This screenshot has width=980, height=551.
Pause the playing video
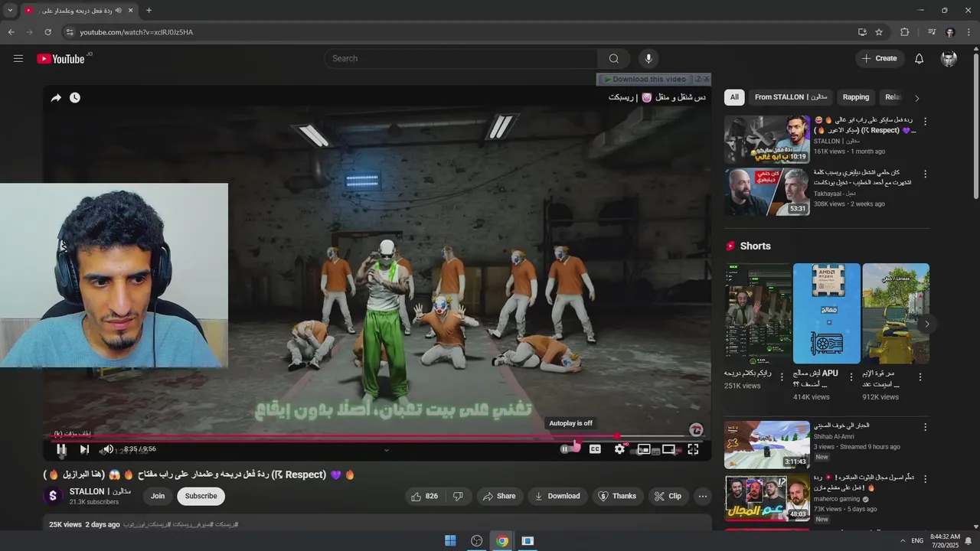click(x=62, y=449)
